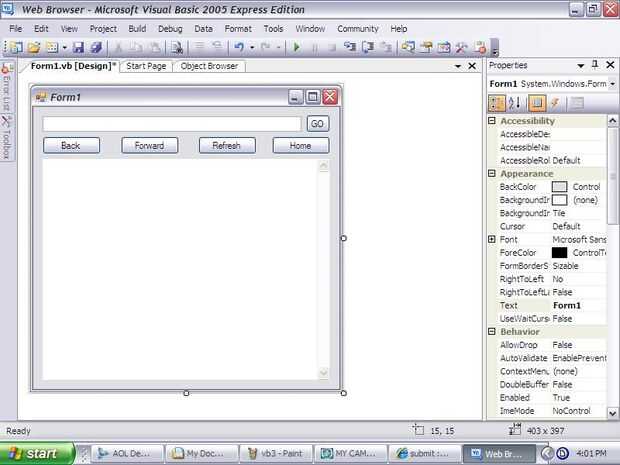Click the Save All toolbar icon

pyautogui.click(x=96, y=47)
